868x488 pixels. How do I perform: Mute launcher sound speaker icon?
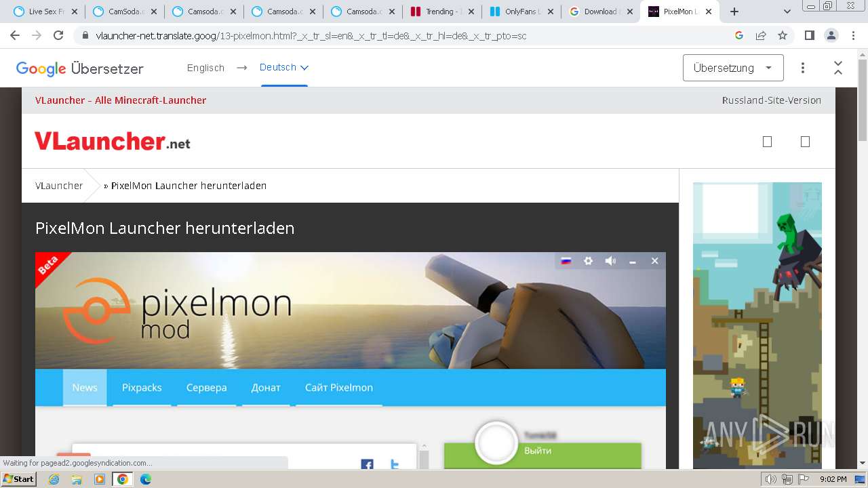(x=610, y=261)
